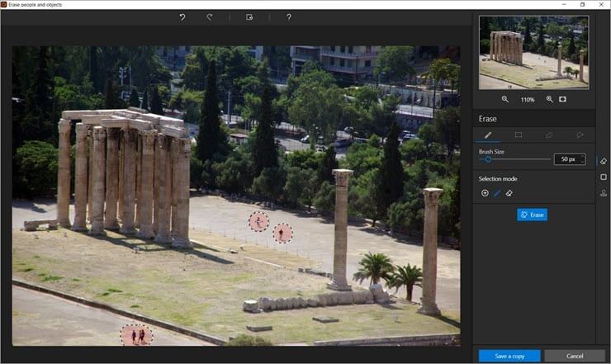Image resolution: width=611 pixels, height=364 pixels.
Task: Click the Redo arrow in top toolbar
Action: click(x=209, y=17)
